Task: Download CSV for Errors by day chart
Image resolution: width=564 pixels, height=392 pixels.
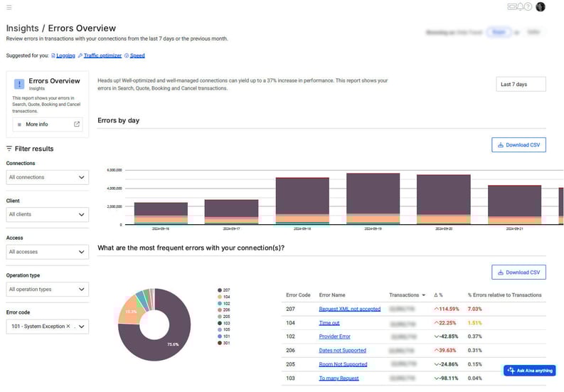Action: [518, 145]
